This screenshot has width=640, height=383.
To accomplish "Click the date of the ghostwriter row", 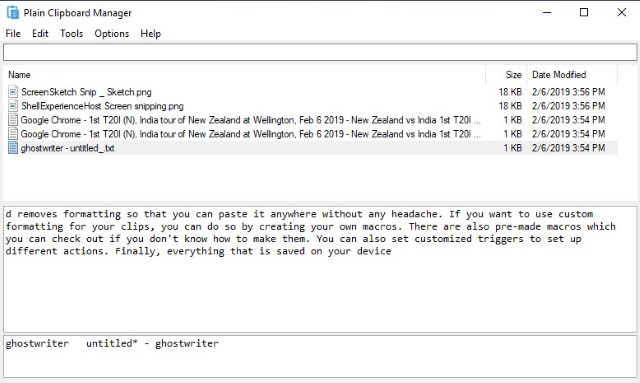I will click(x=569, y=148).
